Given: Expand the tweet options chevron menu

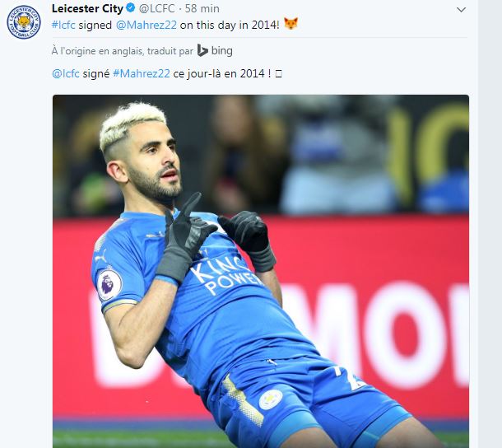Looking at the screenshot, I should [x=461, y=10].
